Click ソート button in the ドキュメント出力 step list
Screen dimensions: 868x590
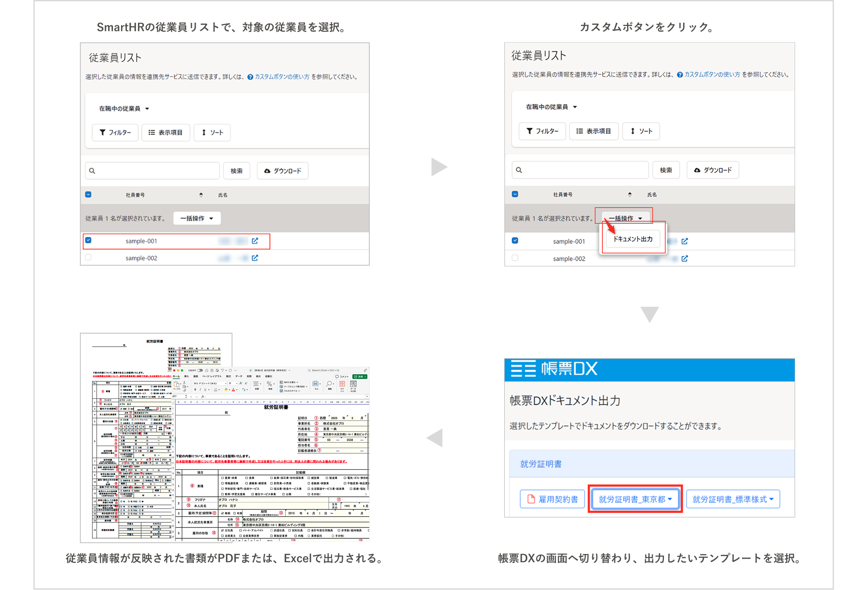pyautogui.click(x=641, y=131)
